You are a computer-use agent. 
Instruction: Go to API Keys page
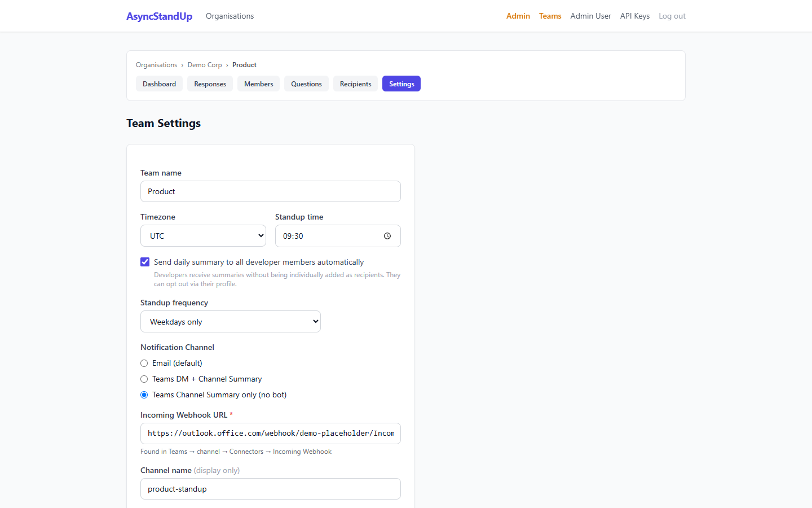[x=635, y=16]
